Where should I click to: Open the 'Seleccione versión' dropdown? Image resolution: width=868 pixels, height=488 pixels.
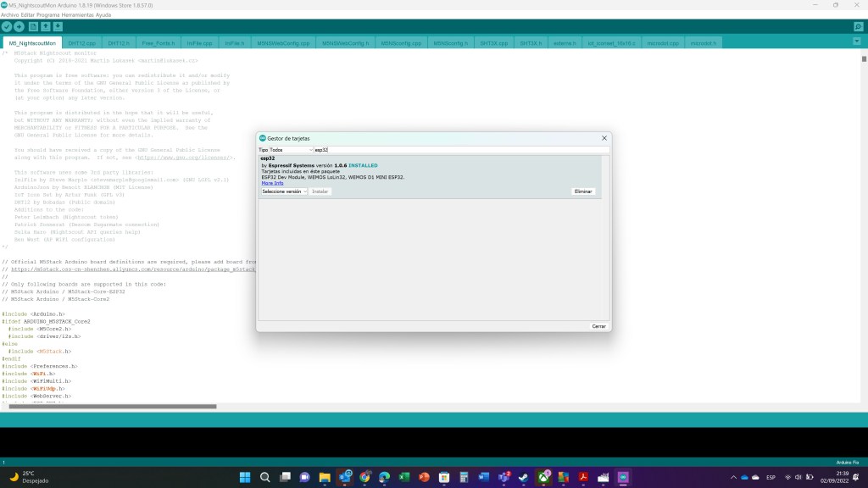[x=285, y=191]
